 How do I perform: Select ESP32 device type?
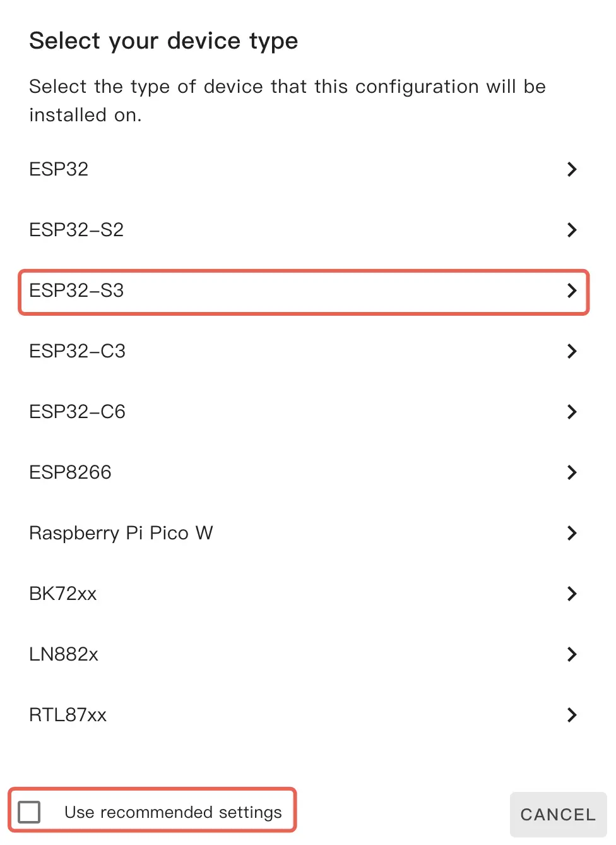59,169
